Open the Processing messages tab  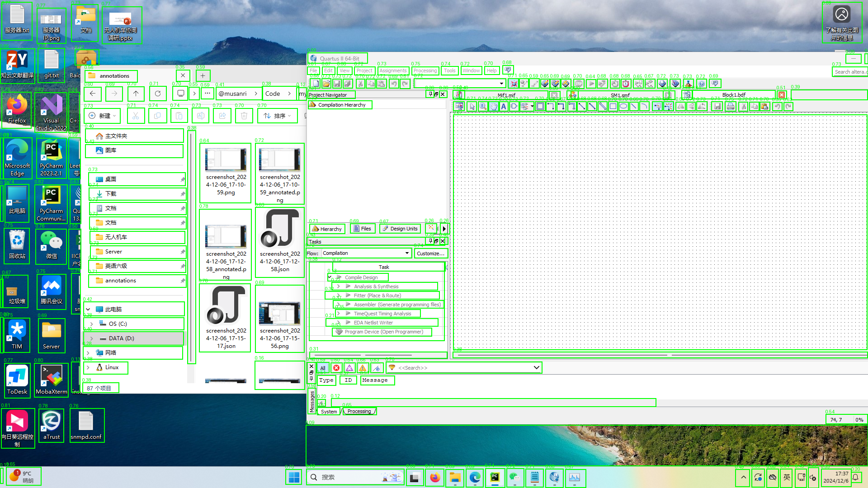359,411
